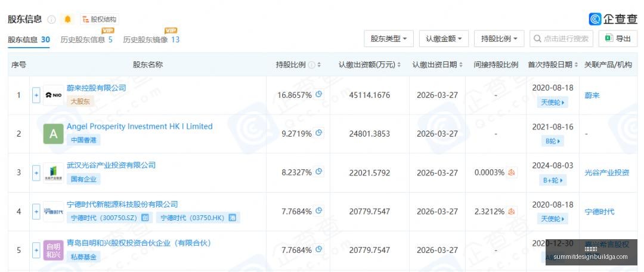This screenshot has width=644, height=272.
Task: Open the 光谷产业投资 related link
Action: pyautogui.click(x=607, y=172)
